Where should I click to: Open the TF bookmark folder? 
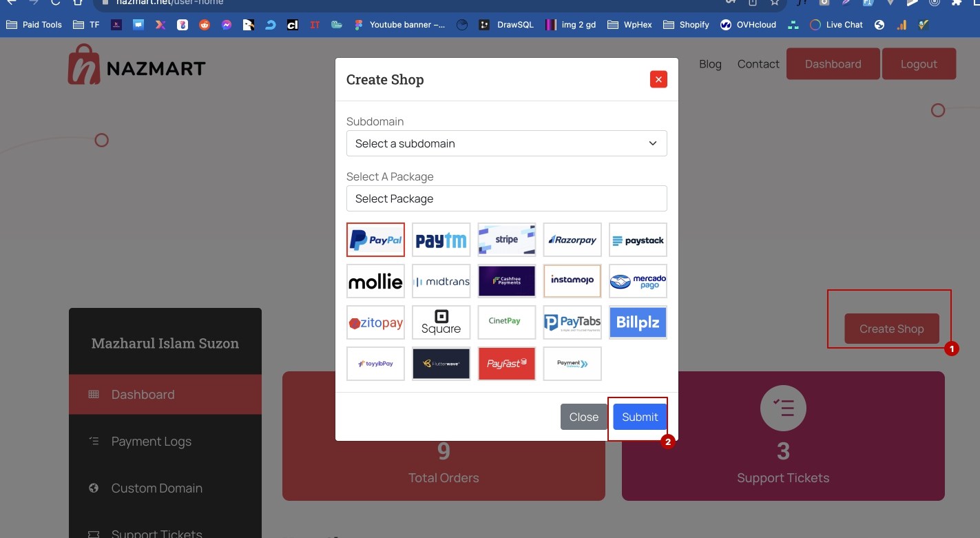tap(86, 24)
